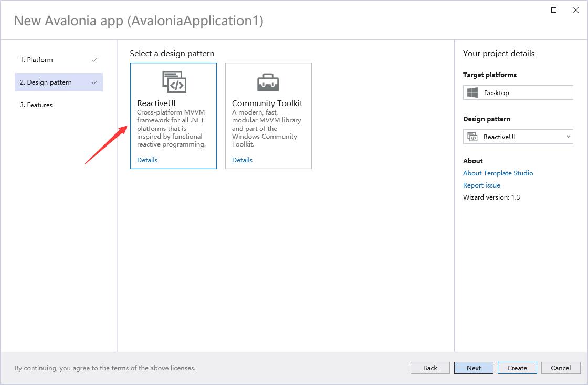Screen dimensions: 588x385
Task: Open Details link under ReactiveUI
Action: (147, 160)
